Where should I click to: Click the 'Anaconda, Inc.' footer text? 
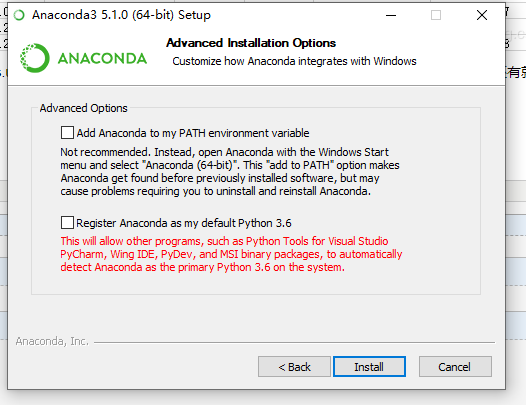(52, 341)
